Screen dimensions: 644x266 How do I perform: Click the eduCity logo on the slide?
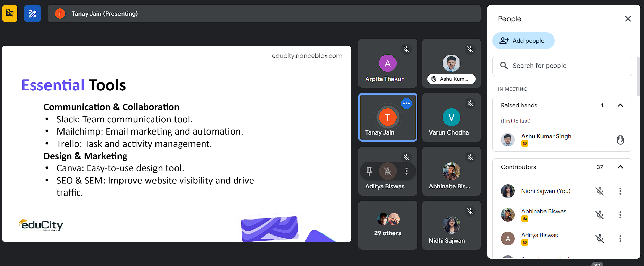click(41, 225)
